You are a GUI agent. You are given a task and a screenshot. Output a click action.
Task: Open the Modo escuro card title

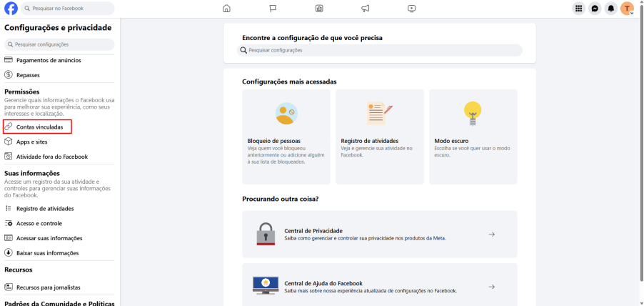coord(451,141)
